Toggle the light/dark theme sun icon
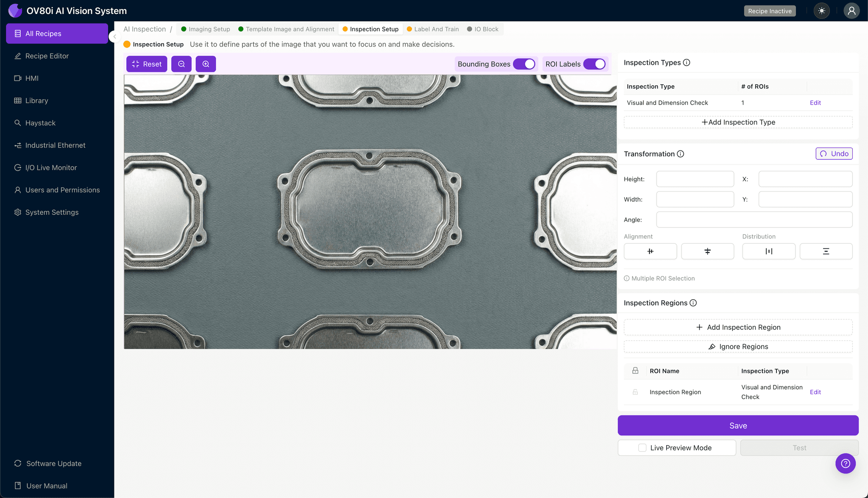868x498 pixels. 821,11
